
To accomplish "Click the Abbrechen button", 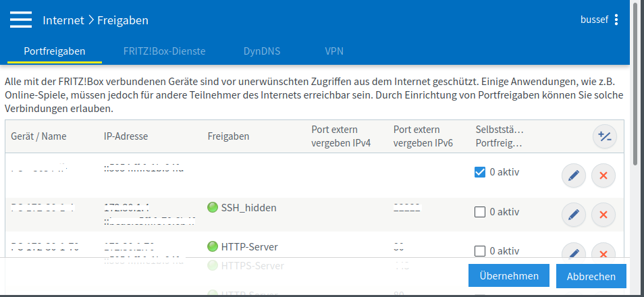I will [591, 276].
